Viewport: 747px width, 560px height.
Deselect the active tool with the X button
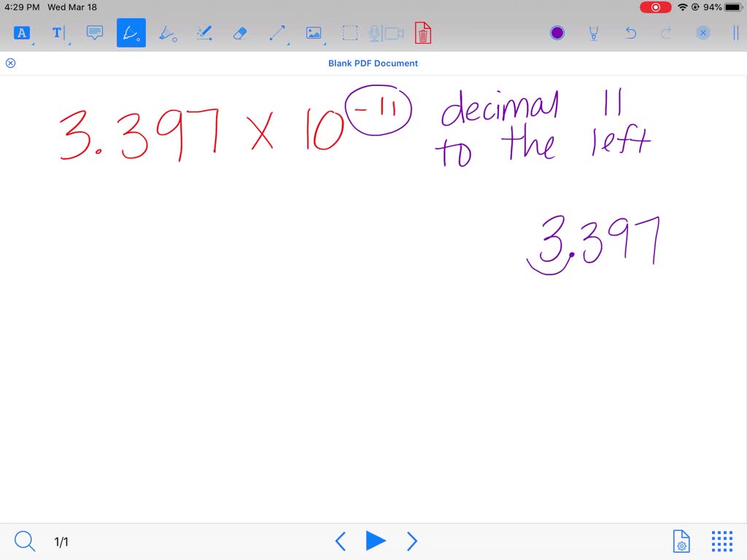[x=703, y=32]
